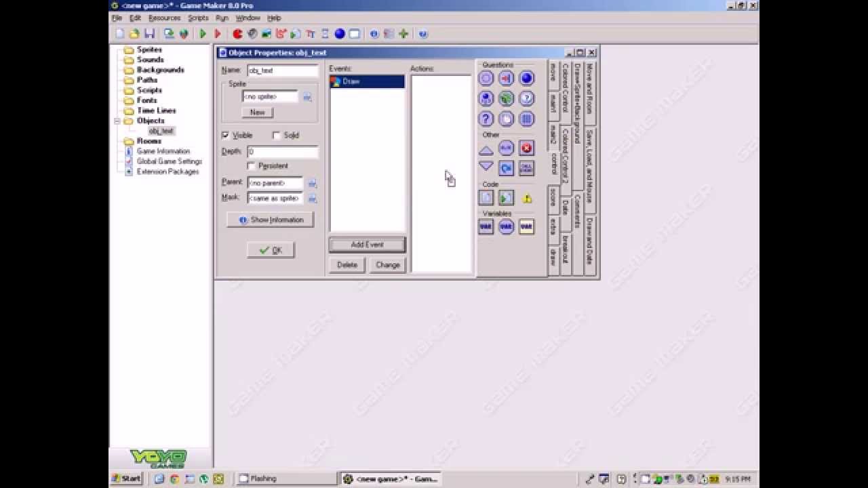Select Check Grid action icon
868x488 pixels.
pos(527,119)
